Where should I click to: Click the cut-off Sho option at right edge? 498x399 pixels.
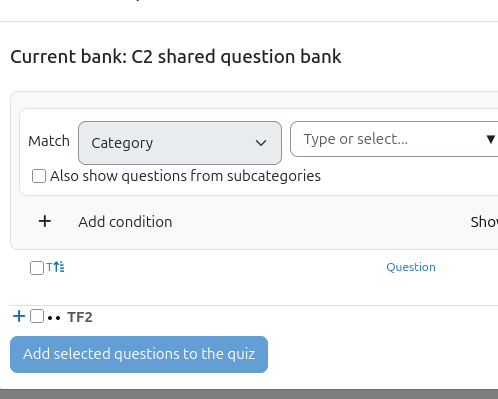tap(484, 222)
